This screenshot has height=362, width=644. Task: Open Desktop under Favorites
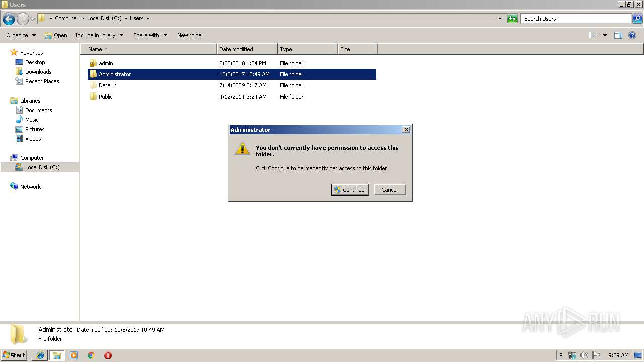pos(35,62)
